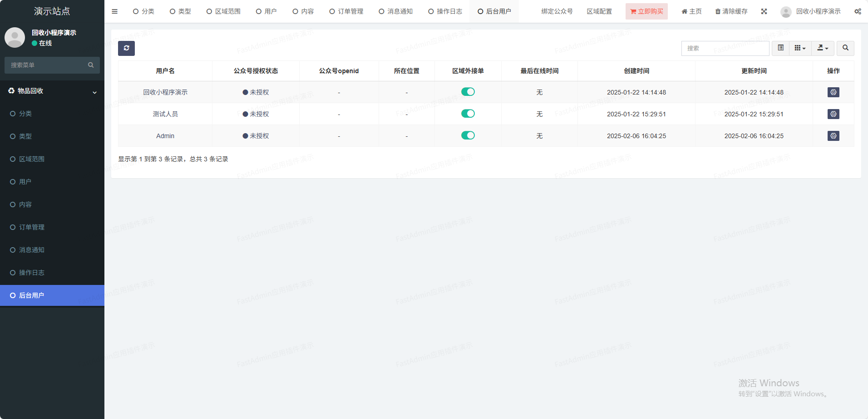Click the fullscreen expand icon
The height and width of the screenshot is (419, 868).
[764, 11]
